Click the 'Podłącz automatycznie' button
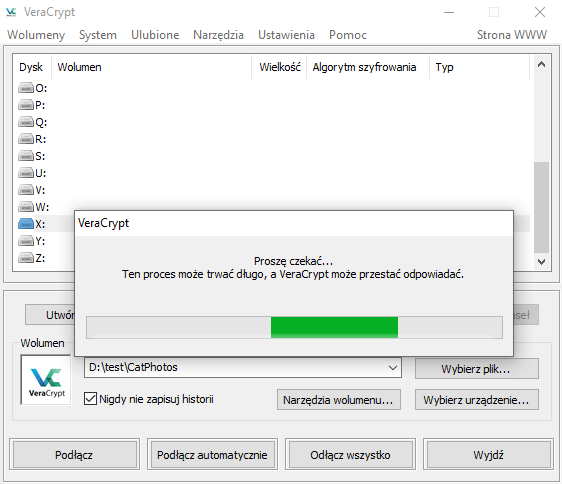The width and height of the screenshot is (562, 484). point(212,455)
